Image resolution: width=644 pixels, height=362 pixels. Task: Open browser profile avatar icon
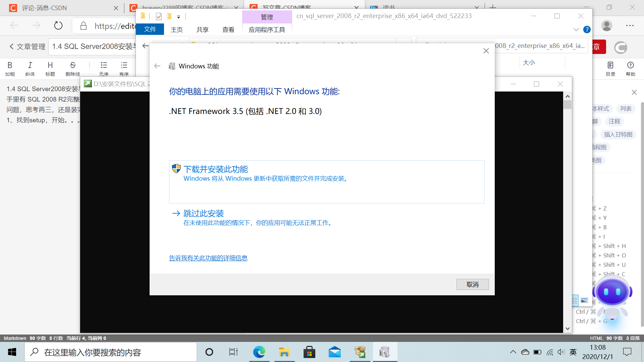coord(606,25)
